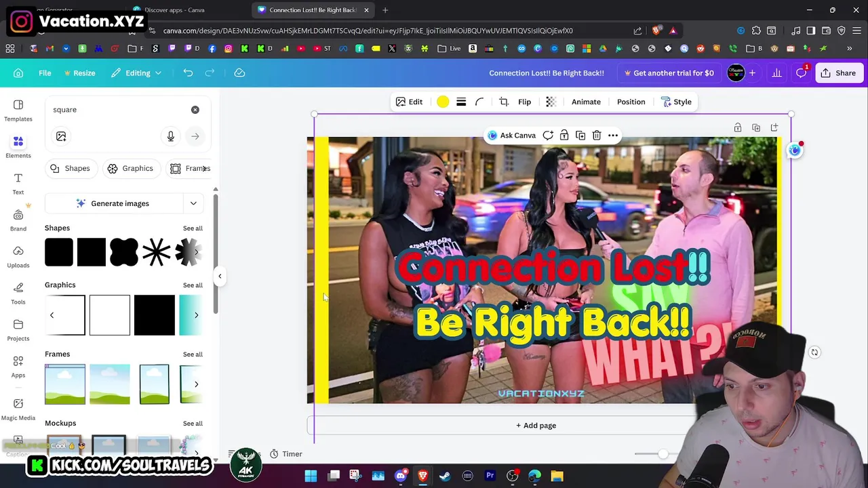Lock the selected element
Viewport: 868px width, 488px height.
click(564, 136)
